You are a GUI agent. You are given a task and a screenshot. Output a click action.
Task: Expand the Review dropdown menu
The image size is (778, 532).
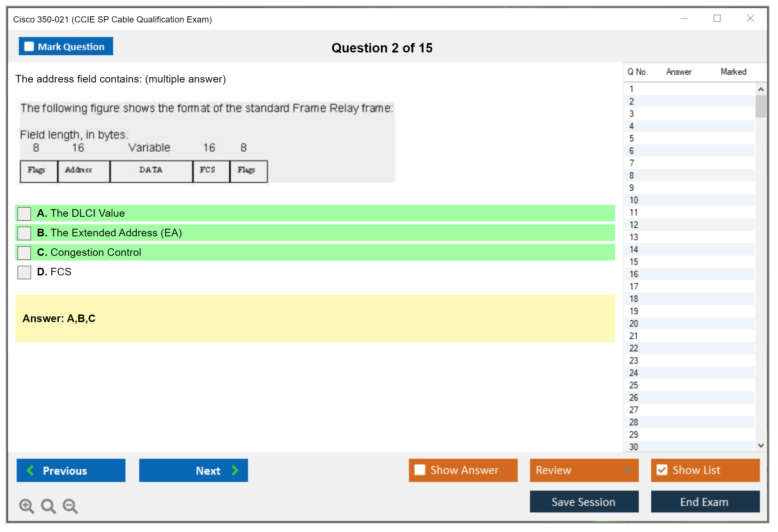[628, 470]
